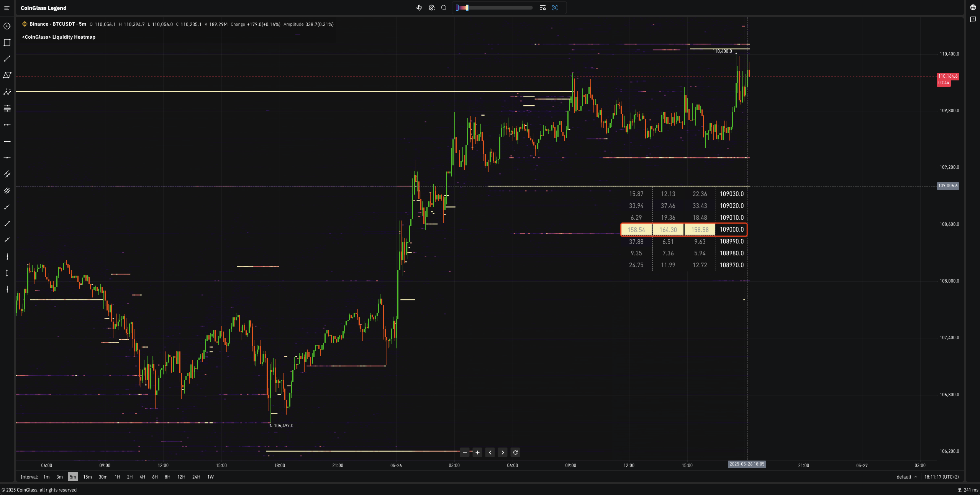Switch to the 1H interval tab
This screenshot has width=980, height=495.
pyautogui.click(x=118, y=477)
